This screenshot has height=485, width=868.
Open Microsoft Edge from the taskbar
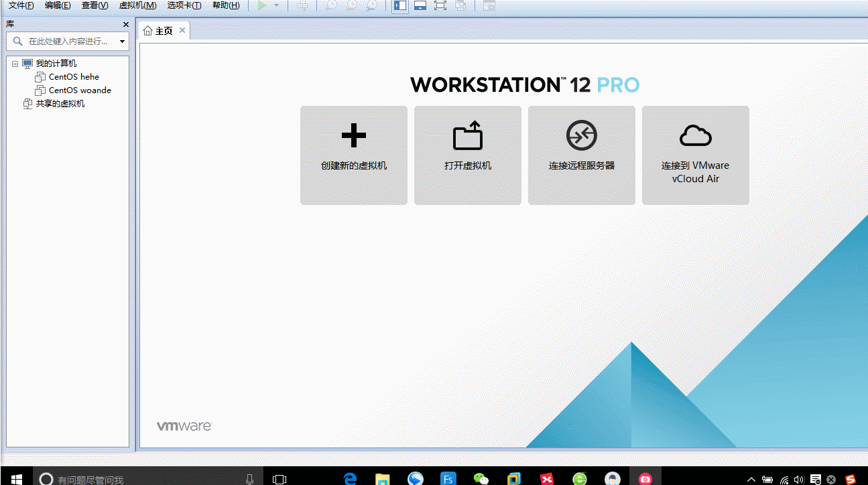(x=350, y=478)
